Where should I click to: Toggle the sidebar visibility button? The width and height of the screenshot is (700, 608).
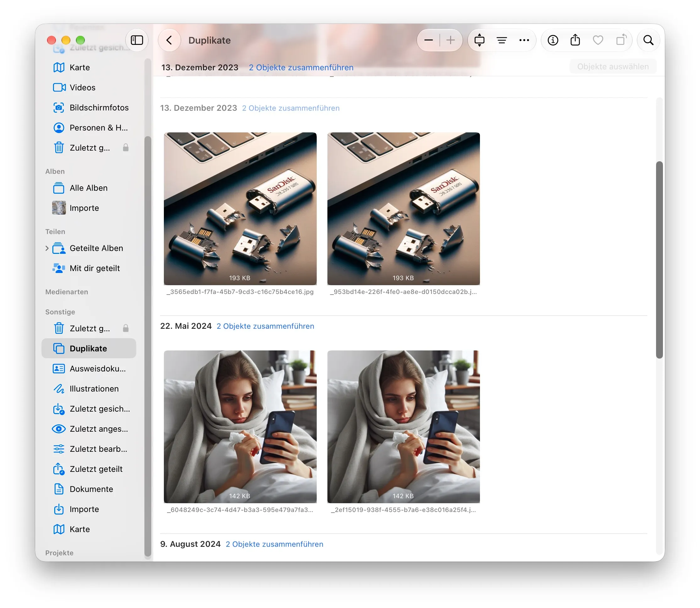tap(137, 40)
